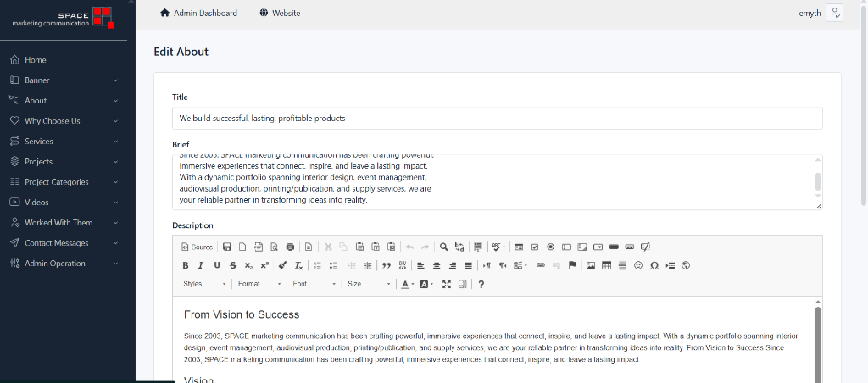
Task: Expand the Banner sidebar menu
Action: [x=64, y=80]
